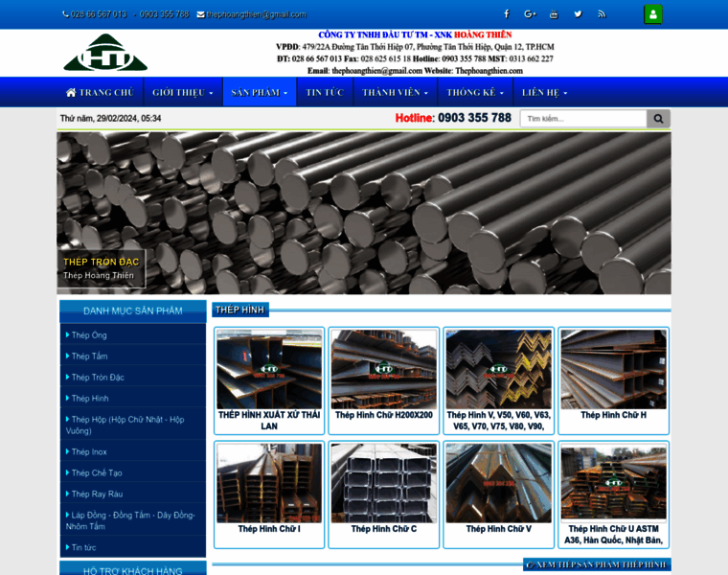Open the Thép Hình V, V50, V60 thumbnail
Image resolution: width=728 pixels, height=575 pixels.
[x=499, y=369]
